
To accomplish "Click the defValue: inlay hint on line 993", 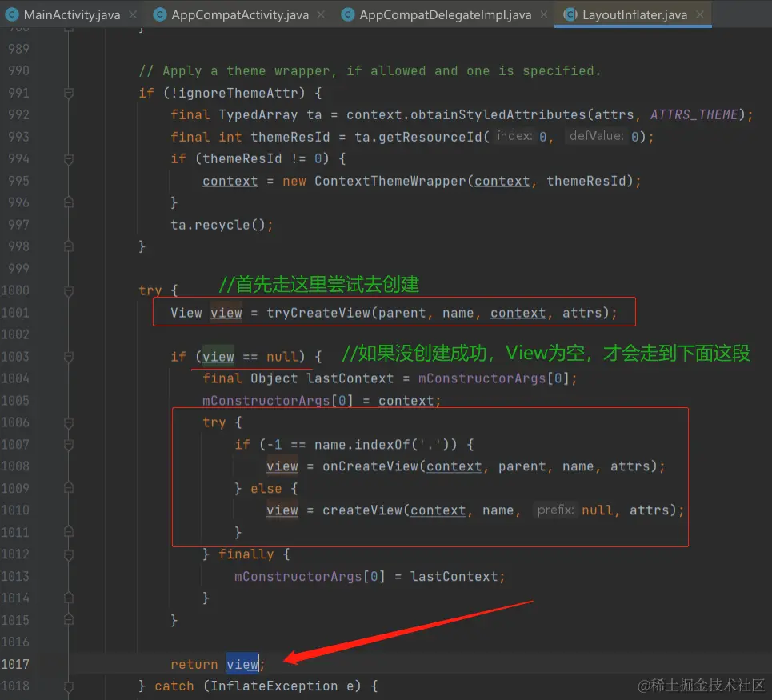I will tap(597, 136).
